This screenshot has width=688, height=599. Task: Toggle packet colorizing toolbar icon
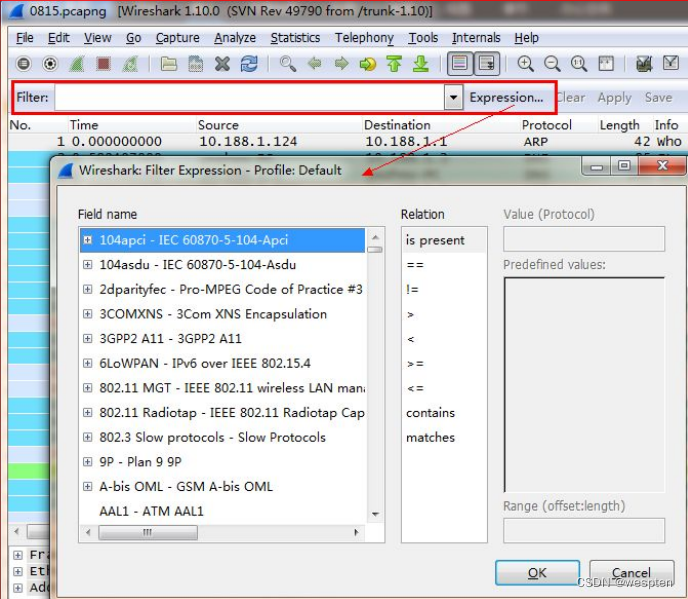[x=459, y=64]
